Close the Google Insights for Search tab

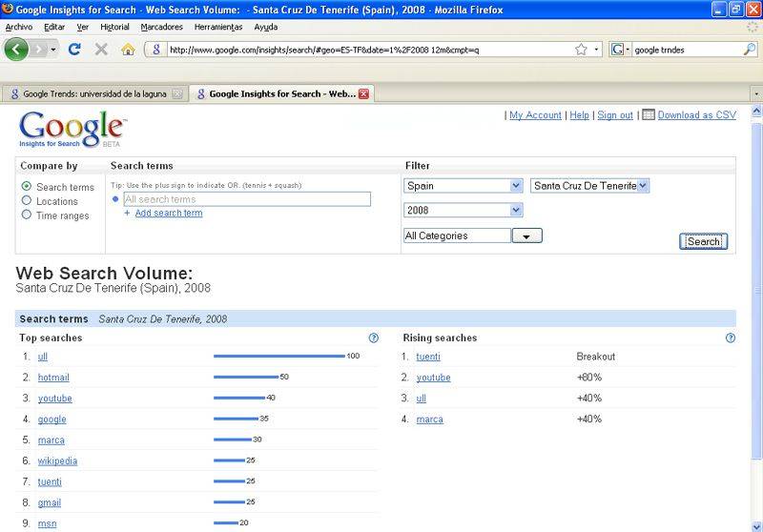click(363, 93)
